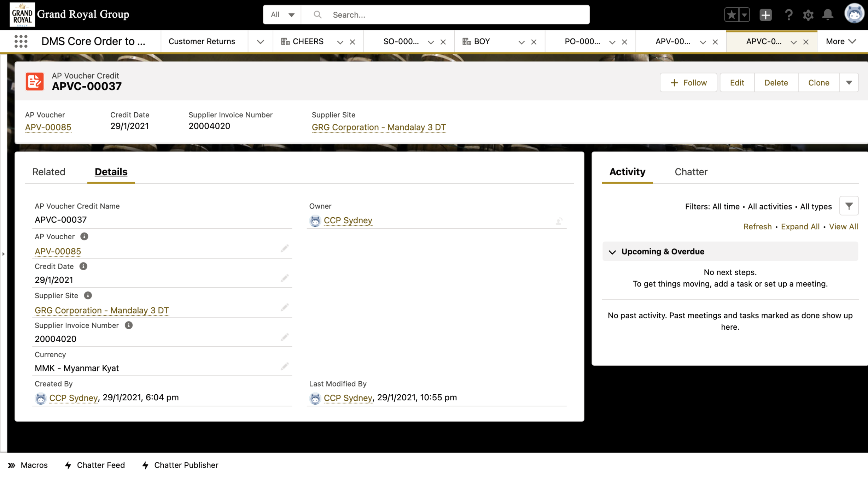Image resolution: width=868 pixels, height=477 pixels.
Task: Close the CHEERS workspace tab
Action: [x=353, y=42]
